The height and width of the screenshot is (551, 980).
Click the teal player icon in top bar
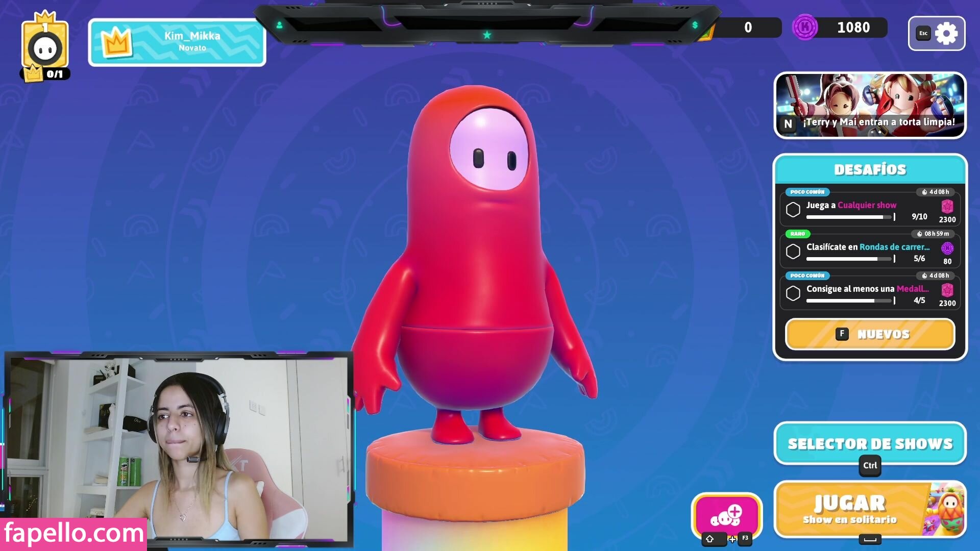pyautogui.click(x=279, y=25)
